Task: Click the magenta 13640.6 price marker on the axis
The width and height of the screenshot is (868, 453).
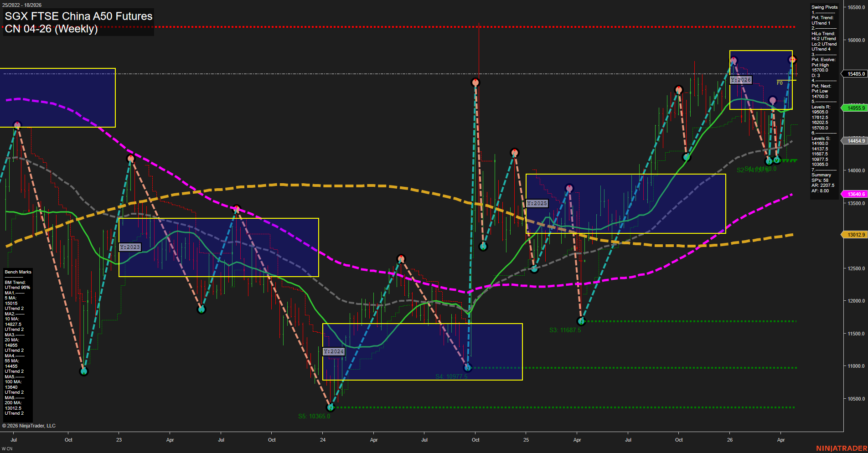Action: click(856, 194)
